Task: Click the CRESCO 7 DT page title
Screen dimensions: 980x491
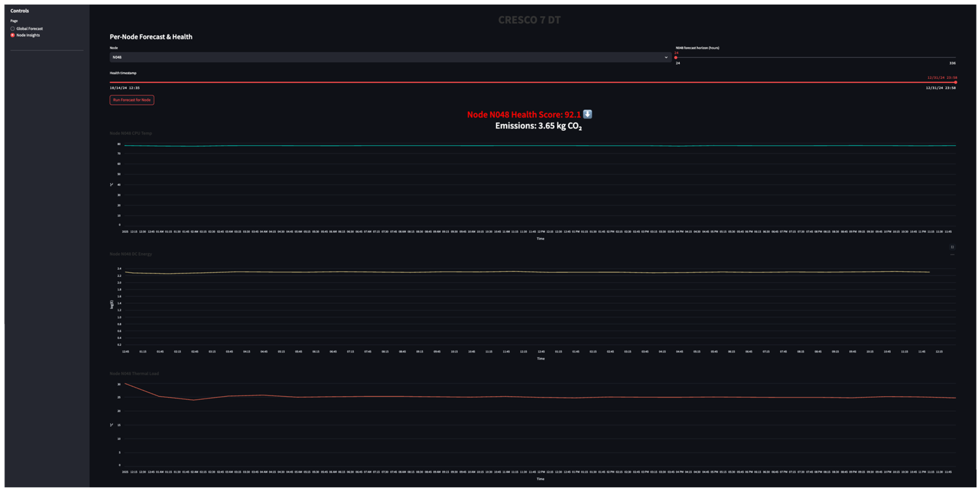Action: coord(529,20)
